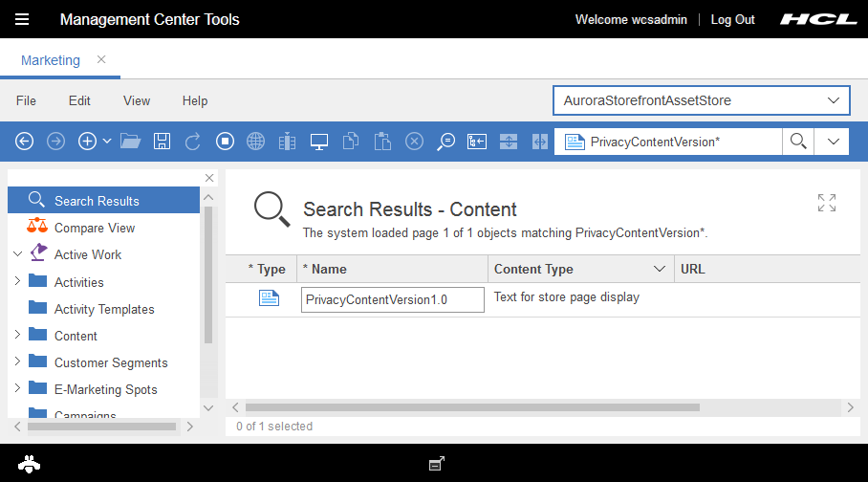This screenshot has height=482, width=868.
Task: Click the Create New plus icon
Action: coord(87,142)
